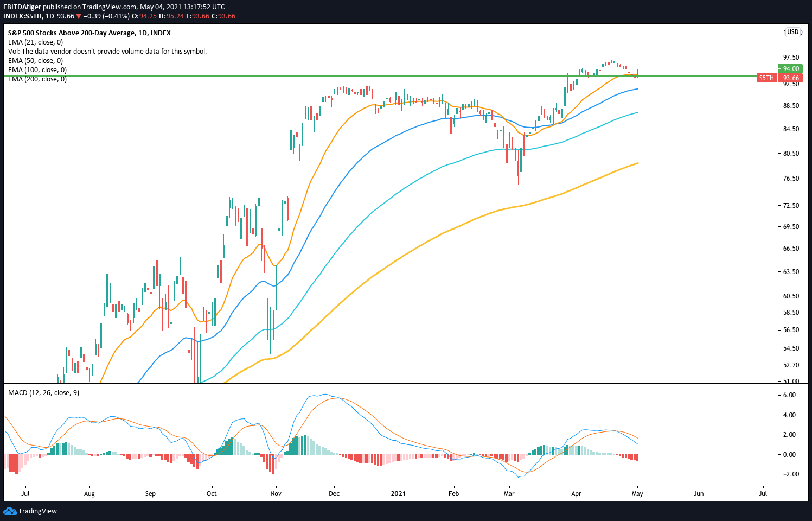This screenshot has width=812, height=521.
Task: Select the EMA (21, close, 0) legend
Action: point(35,42)
